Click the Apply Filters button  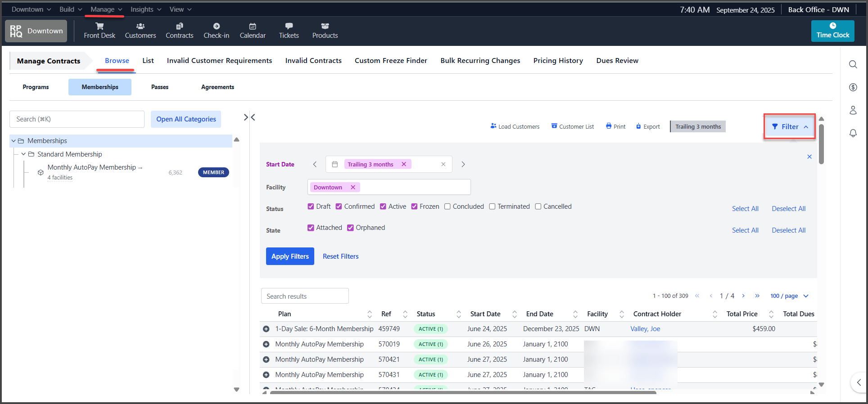[x=290, y=256]
